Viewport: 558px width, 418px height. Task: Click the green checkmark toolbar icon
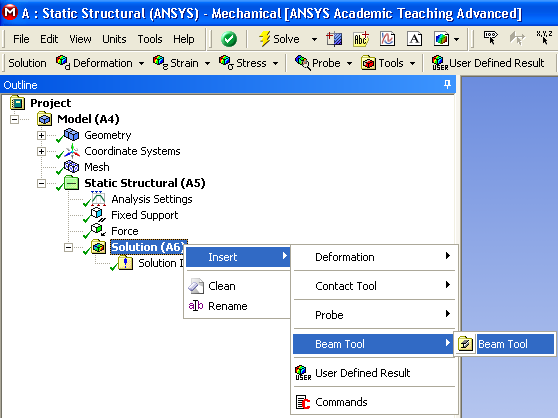click(229, 39)
